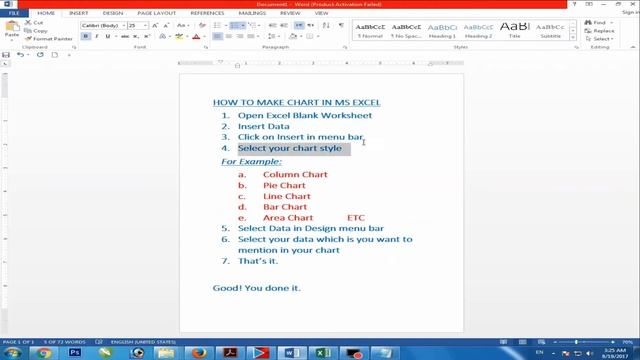Undo the last action
The width and height of the screenshot is (640, 360).
pyautogui.click(x=20, y=55)
